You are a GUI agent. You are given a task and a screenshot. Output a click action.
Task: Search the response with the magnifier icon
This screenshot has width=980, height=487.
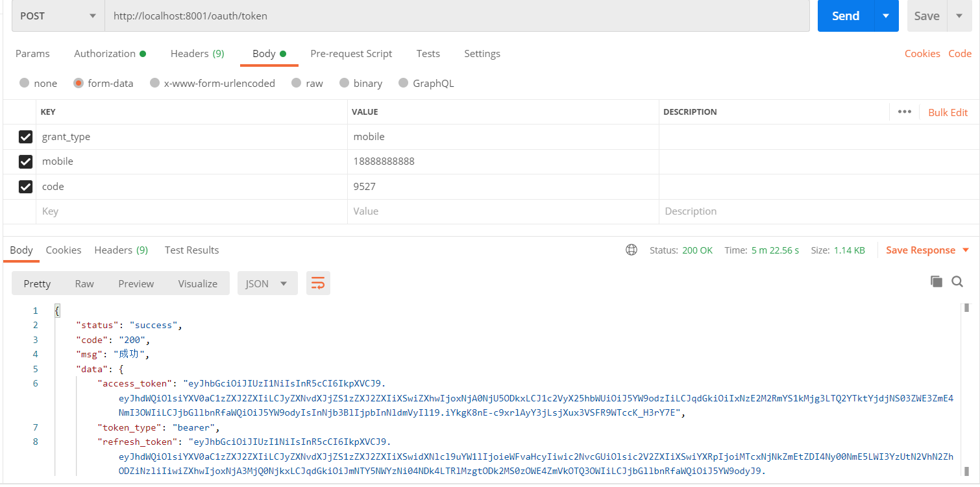point(957,281)
